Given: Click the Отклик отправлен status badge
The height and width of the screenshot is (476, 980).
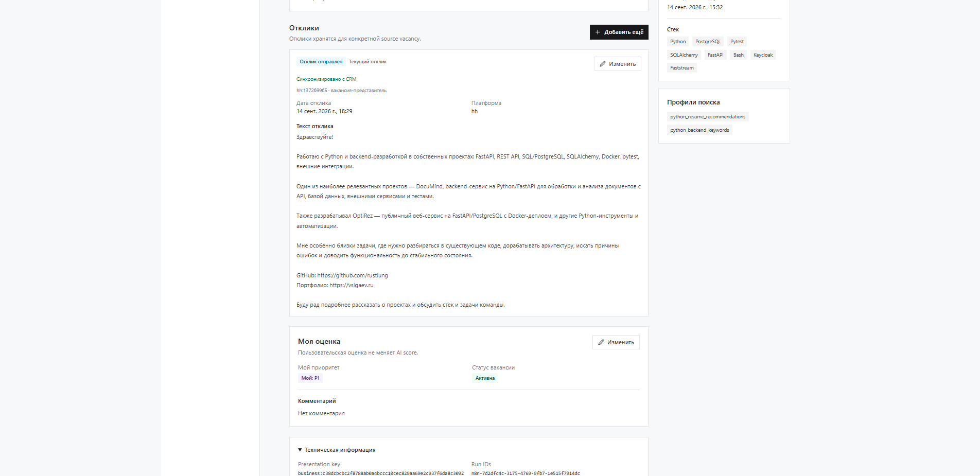Looking at the screenshot, I should (321, 62).
